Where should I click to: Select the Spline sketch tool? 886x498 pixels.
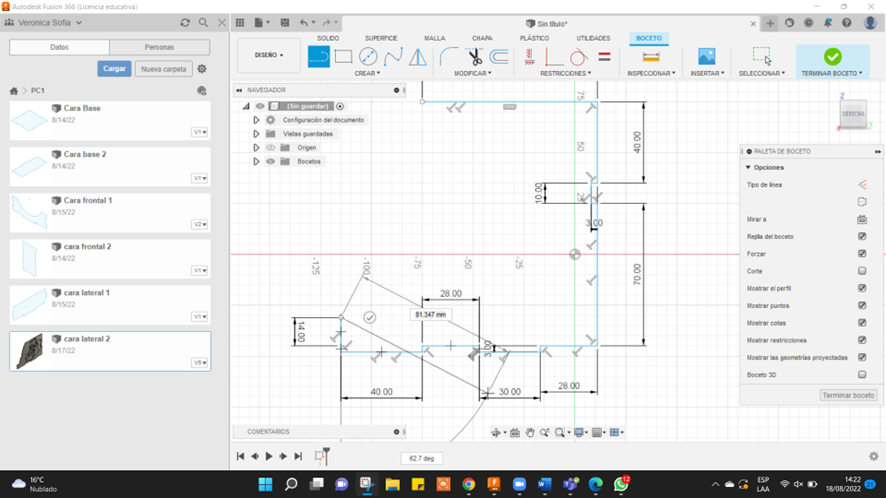click(393, 57)
